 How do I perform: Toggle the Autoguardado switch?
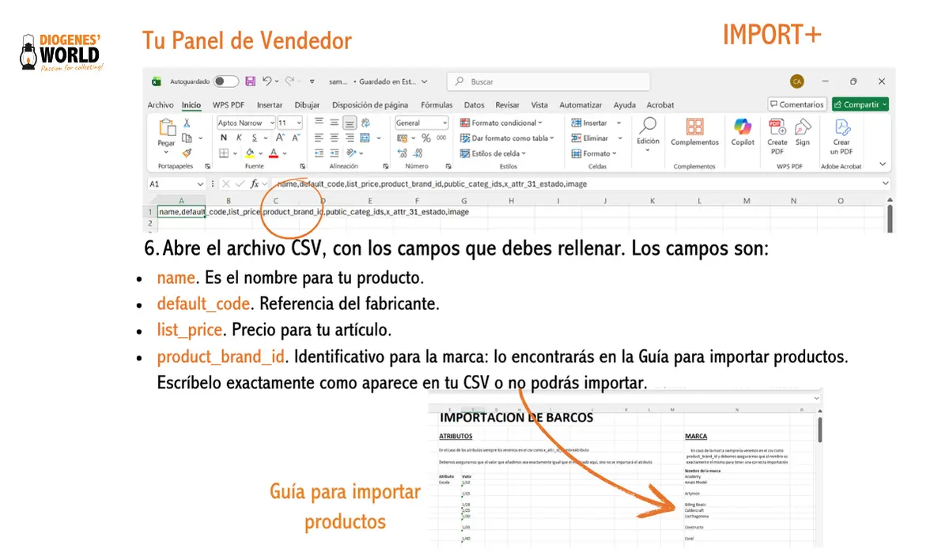point(225,81)
